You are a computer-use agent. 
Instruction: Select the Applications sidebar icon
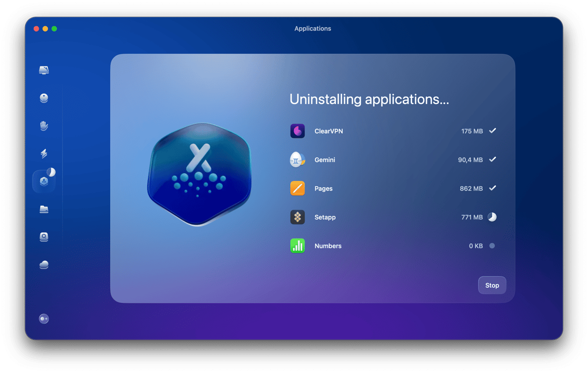[x=44, y=181]
